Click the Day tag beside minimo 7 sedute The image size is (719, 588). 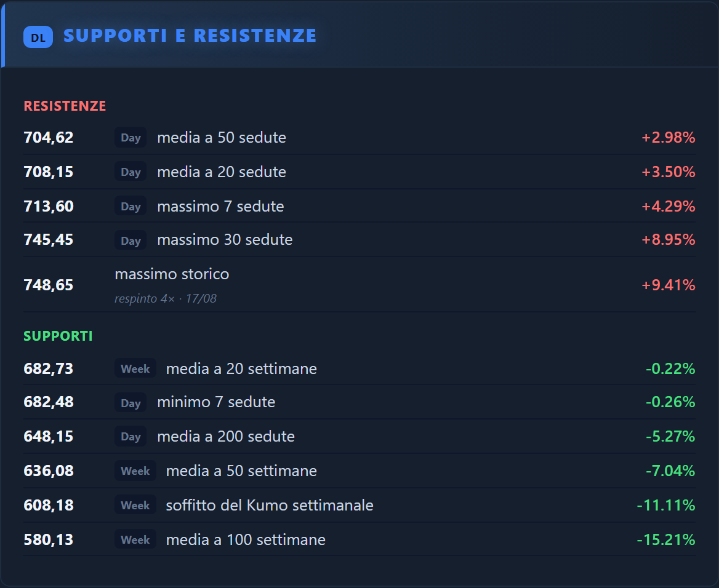click(131, 403)
